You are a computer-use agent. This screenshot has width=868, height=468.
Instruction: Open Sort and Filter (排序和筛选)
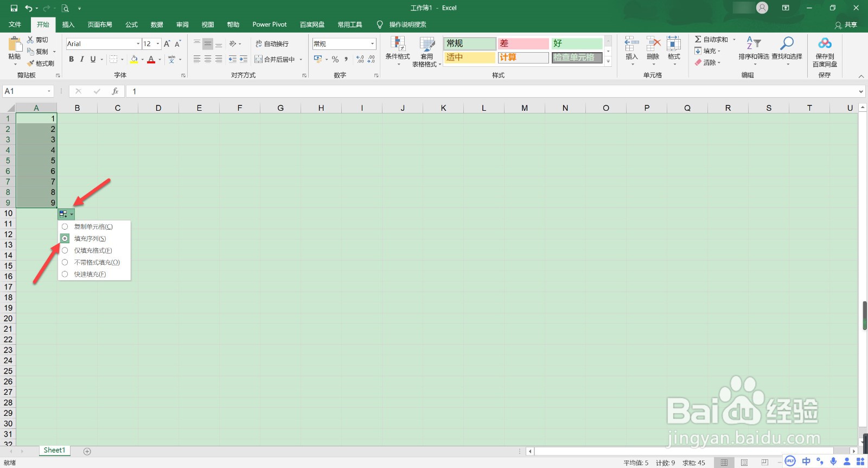(x=754, y=51)
